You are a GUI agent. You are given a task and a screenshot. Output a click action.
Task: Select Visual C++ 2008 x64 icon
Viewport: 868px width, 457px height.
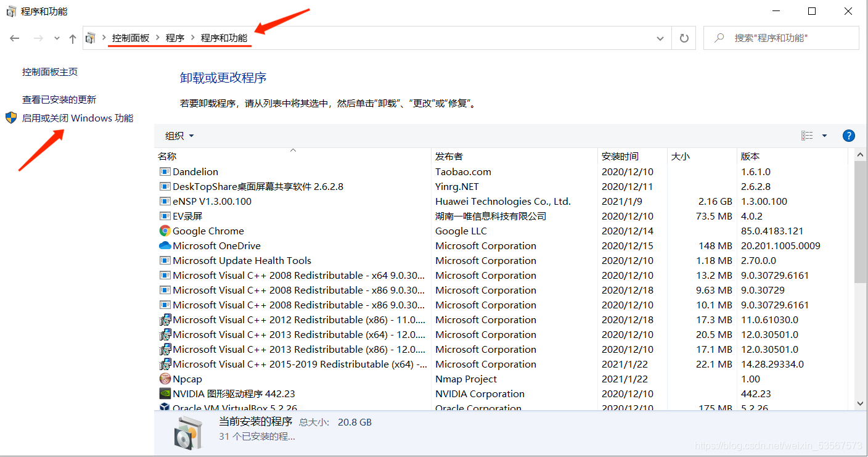(165, 275)
